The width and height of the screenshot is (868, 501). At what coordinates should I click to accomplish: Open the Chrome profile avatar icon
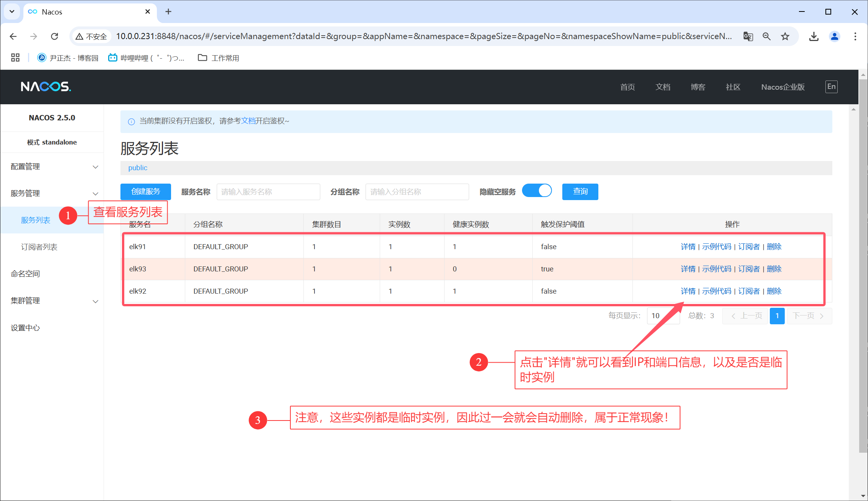(834, 36)
